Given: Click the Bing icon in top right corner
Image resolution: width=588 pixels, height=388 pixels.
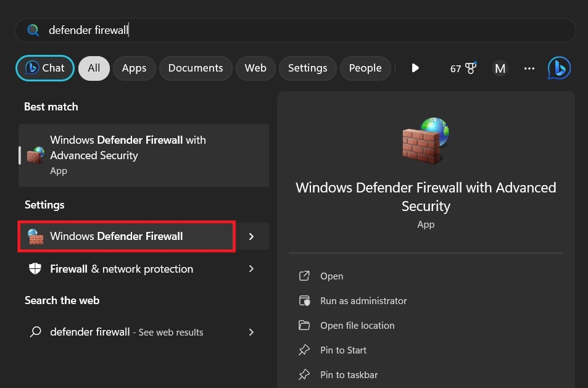Looking at the screenshot, I should point(558,68).
